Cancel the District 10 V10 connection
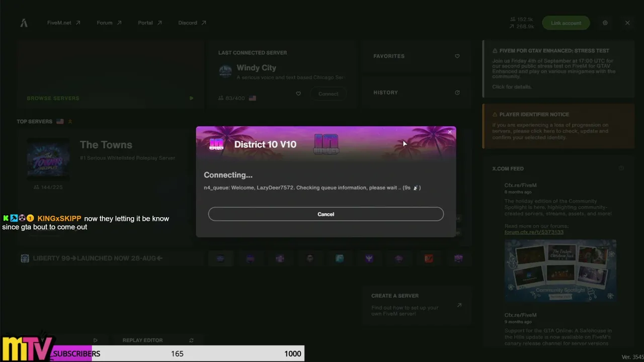 point(326,214)
